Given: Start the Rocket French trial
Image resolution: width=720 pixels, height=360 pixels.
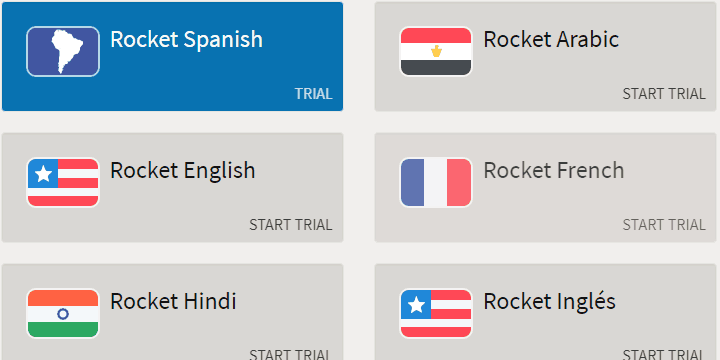Looking at the screenshot, I should (664, 225).
